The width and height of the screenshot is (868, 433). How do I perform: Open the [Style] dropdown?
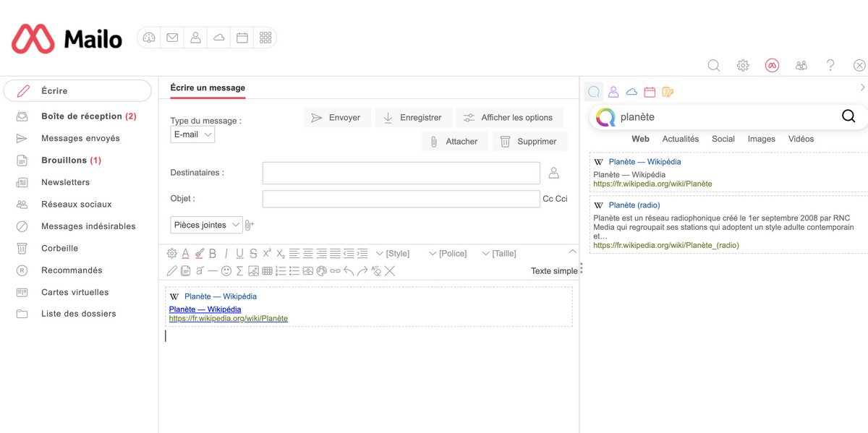392,253
